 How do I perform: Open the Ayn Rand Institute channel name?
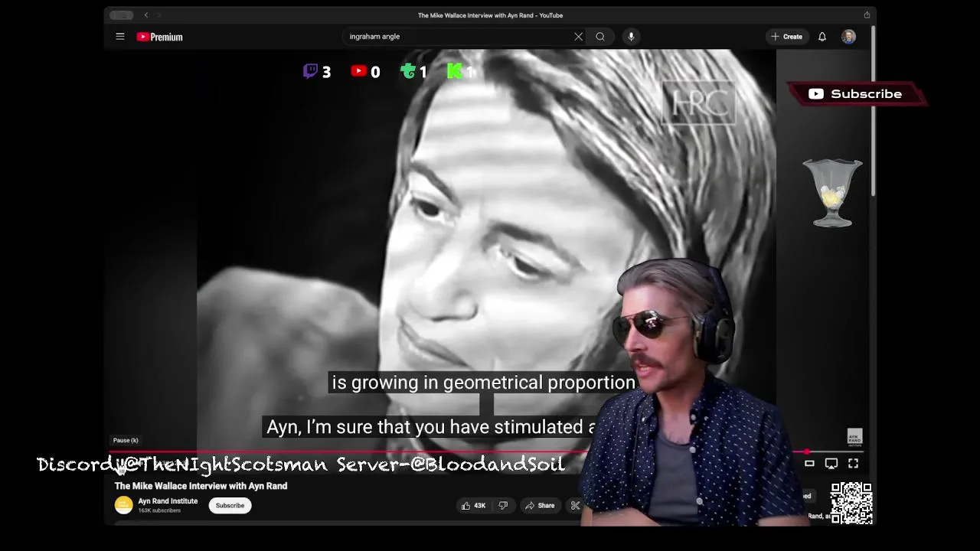pos(168,501)
